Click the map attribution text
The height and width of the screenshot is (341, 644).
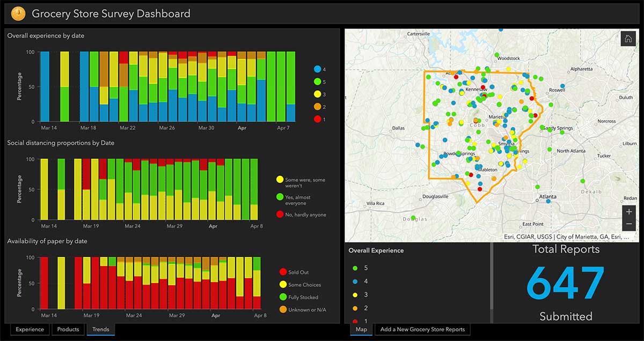(x=566, y=236)
